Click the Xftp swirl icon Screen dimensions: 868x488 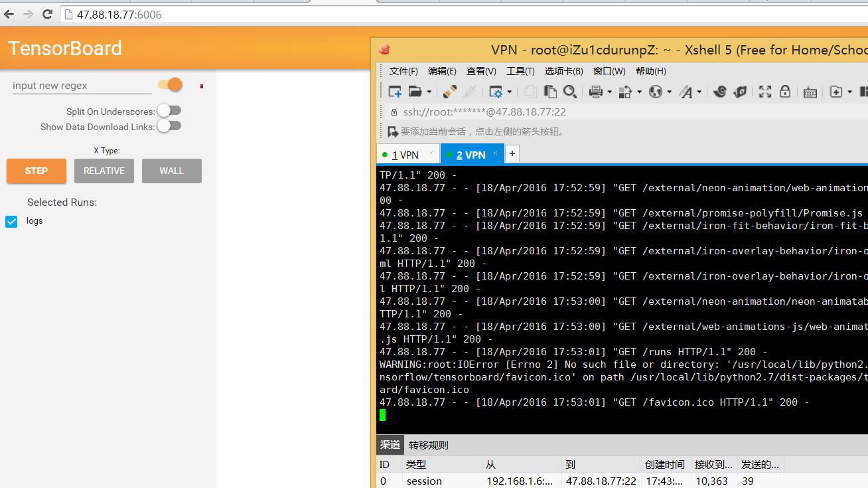pos(720,92)
